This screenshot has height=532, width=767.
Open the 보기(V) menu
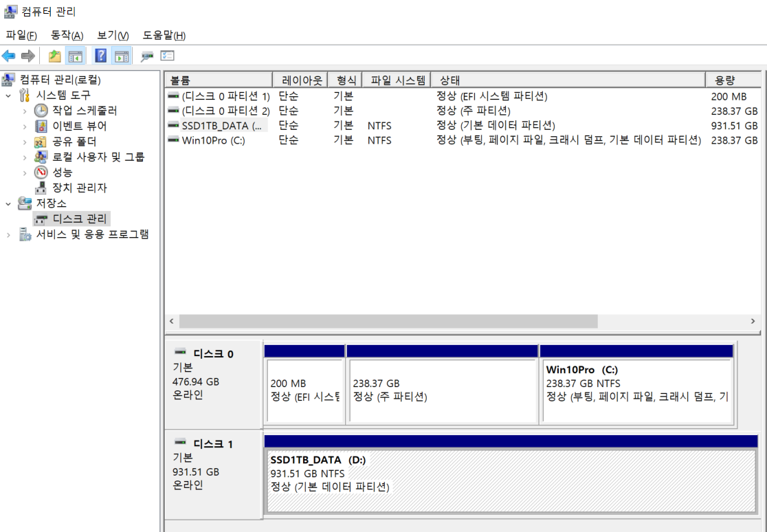point(113,35)
